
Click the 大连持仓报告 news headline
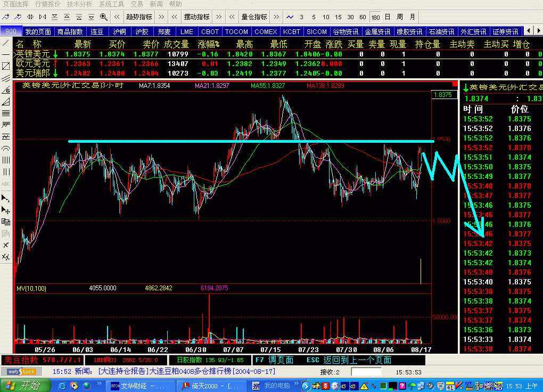click(x=187, y=371)
